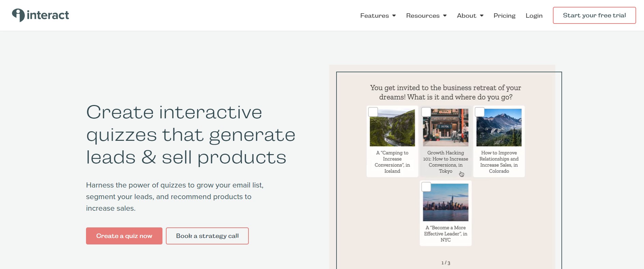Check the Tokyo Growth Hacking checkbox
This screenshot has height=269, width=644.
[426, 112]
